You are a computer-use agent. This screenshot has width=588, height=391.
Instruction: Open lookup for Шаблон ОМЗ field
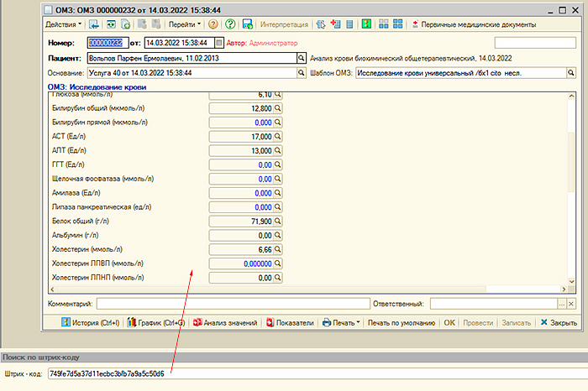click(571, 73)
